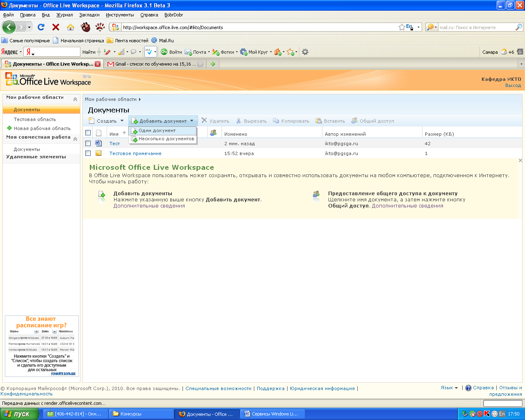Click the BobrDobr beaver toolbar icon
The image size is (525, 420).
85,27
